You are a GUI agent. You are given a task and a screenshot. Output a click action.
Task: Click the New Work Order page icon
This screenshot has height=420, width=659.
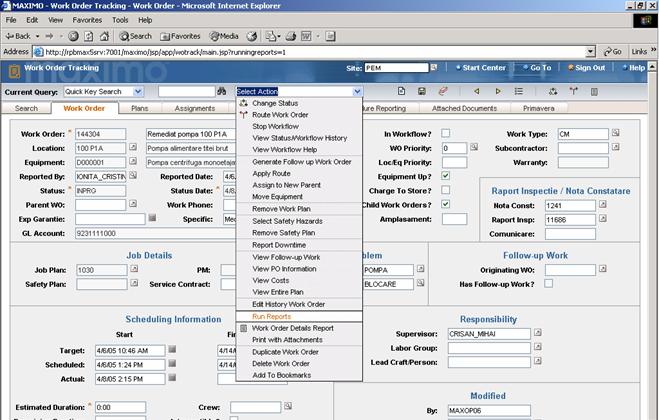[x=401, y=91]
